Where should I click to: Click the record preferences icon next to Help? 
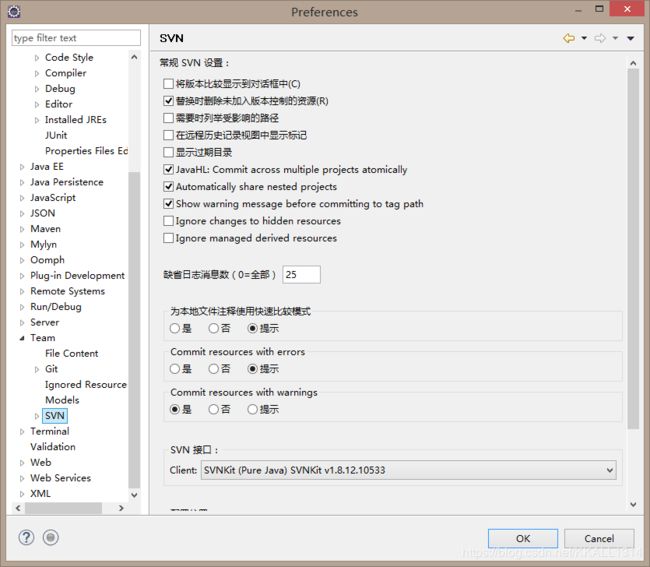(x=51, y=538)
